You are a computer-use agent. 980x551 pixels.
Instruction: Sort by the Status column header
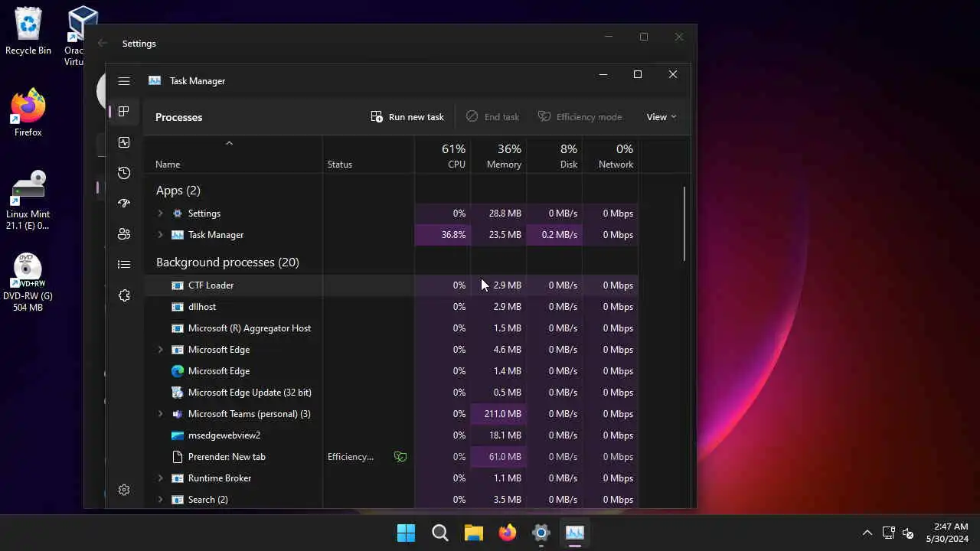340,165
